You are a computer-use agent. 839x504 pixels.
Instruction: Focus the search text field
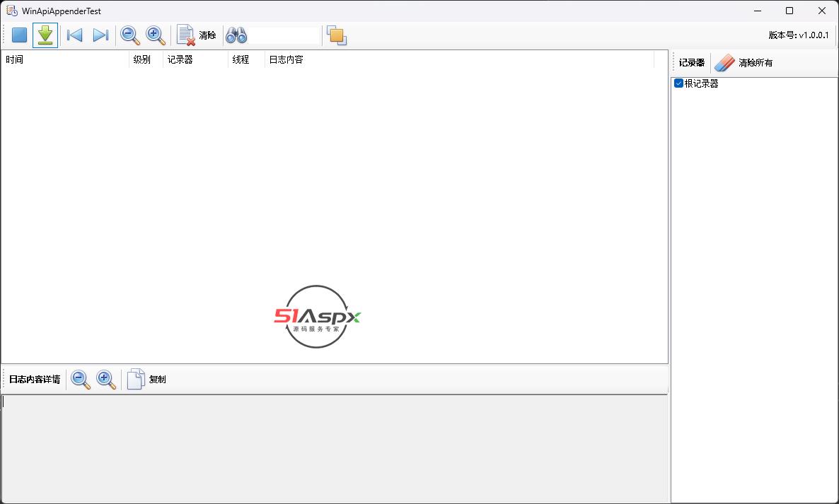click(283, 36)
